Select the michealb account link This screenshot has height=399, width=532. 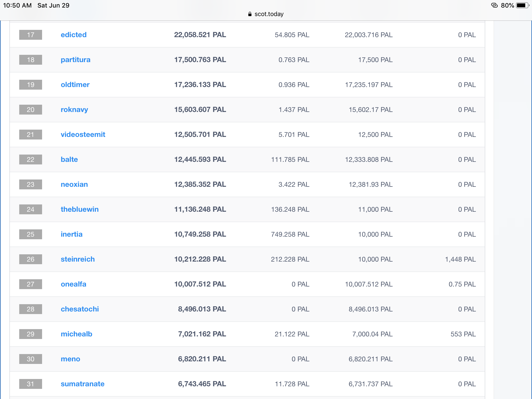[x=76, y=334]
